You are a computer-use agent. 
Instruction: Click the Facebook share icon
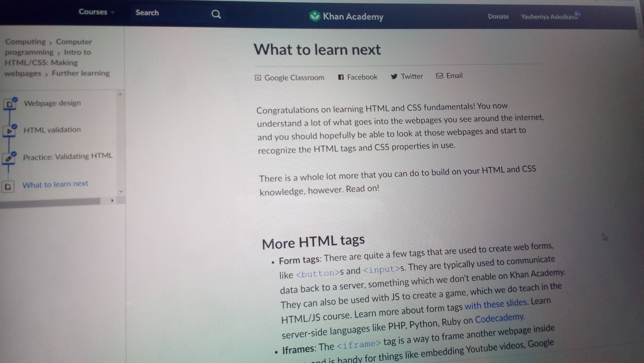click(x=341, y=77)
